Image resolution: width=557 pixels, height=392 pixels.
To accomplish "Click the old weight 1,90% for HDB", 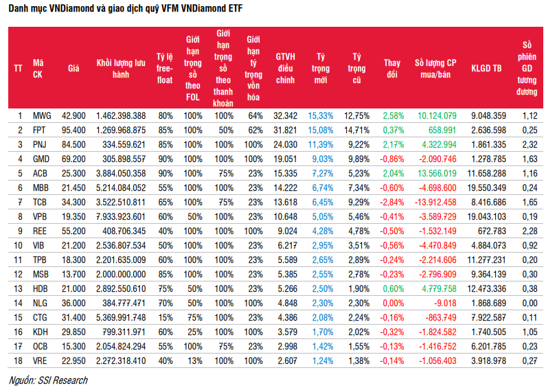I will click(x=359, y=288).
